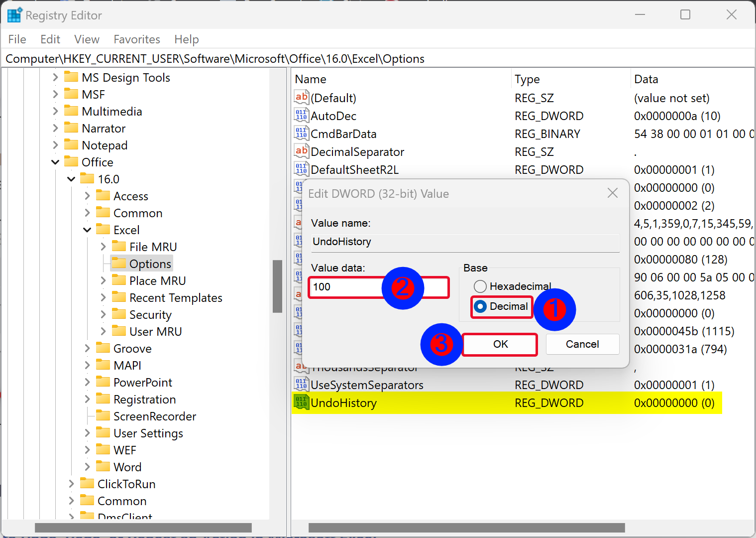Click the AutoDec DWORD value icon

click(x=302, y=115)
